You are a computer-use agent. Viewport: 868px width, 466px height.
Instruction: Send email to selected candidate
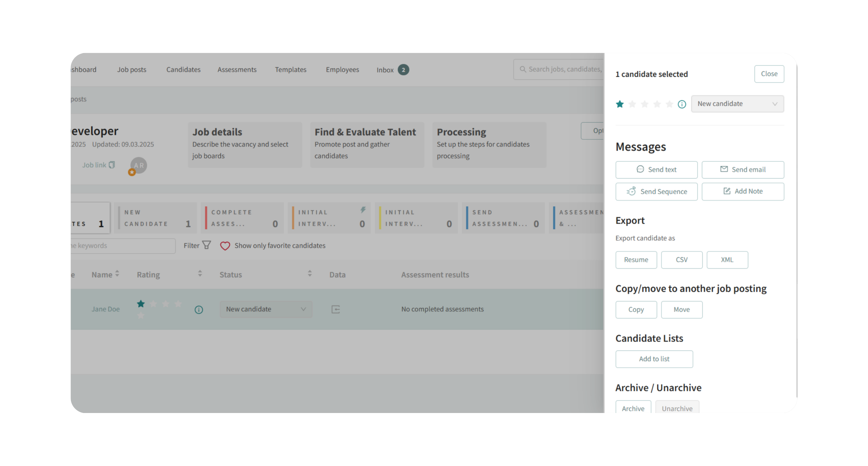tap(743, 170)
